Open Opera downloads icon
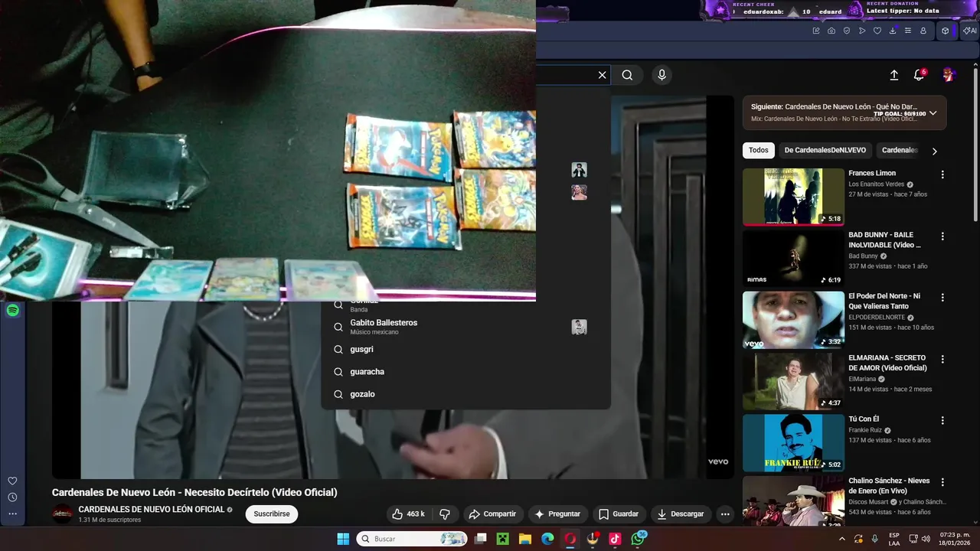This screenshot has width=980, height=551. [893, 31]
